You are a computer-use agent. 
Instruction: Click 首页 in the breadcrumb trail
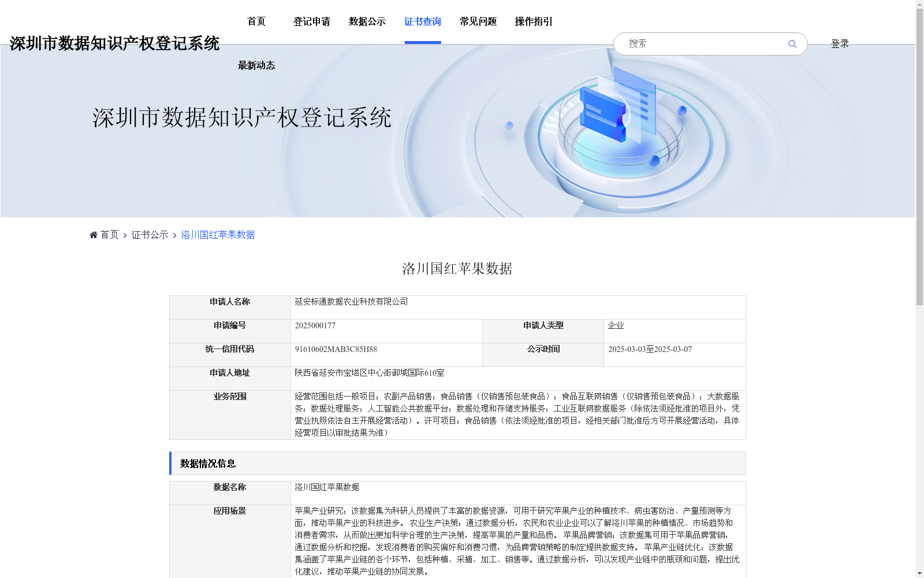click(107, 235)
